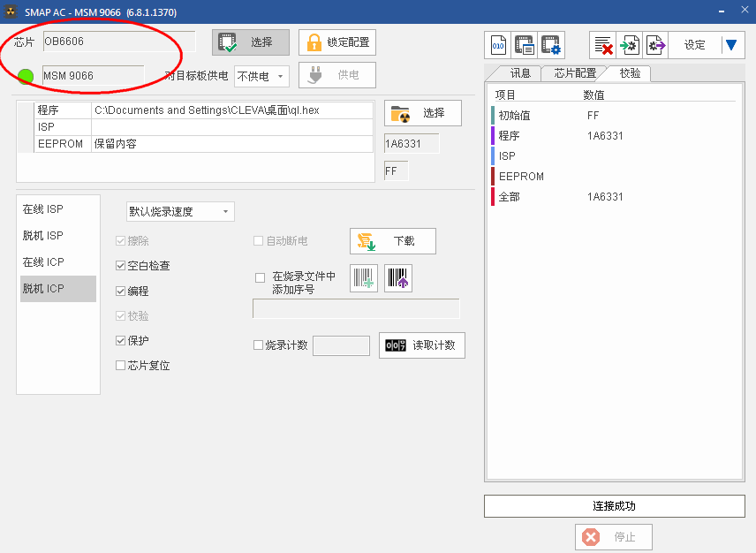Enable the 芯片复位 chip reset checkbox
Screen dimensions: 756x553
click(x=120, y=366)
